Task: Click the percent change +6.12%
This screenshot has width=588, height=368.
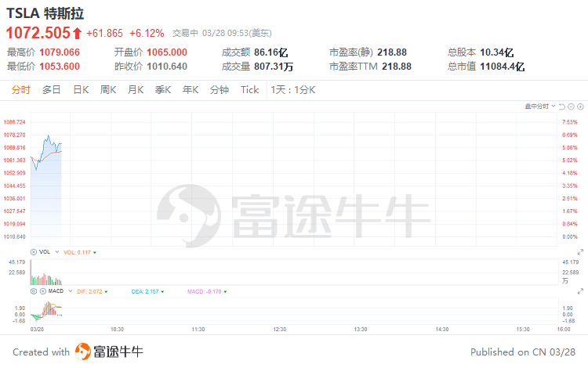Action: pyautogui.click(x=147, y=34)
